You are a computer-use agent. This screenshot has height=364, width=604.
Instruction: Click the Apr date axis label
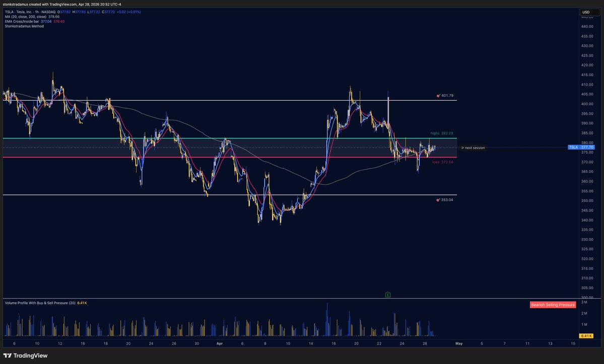(x=220, y=343)
